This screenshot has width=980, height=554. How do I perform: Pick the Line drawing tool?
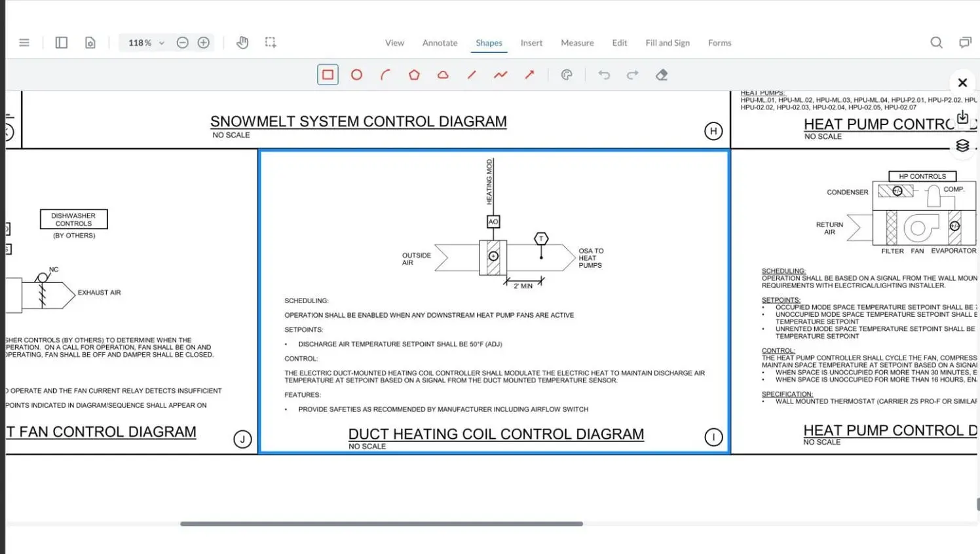coord(472,75)
